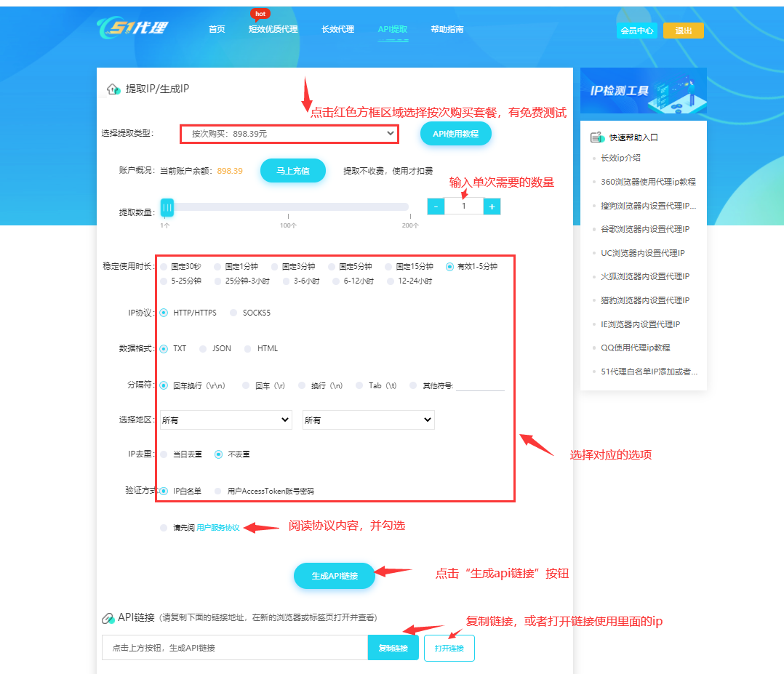784x674 pixels.
Task: Select the 6-12小时 duration option
Action: (336, 281)
